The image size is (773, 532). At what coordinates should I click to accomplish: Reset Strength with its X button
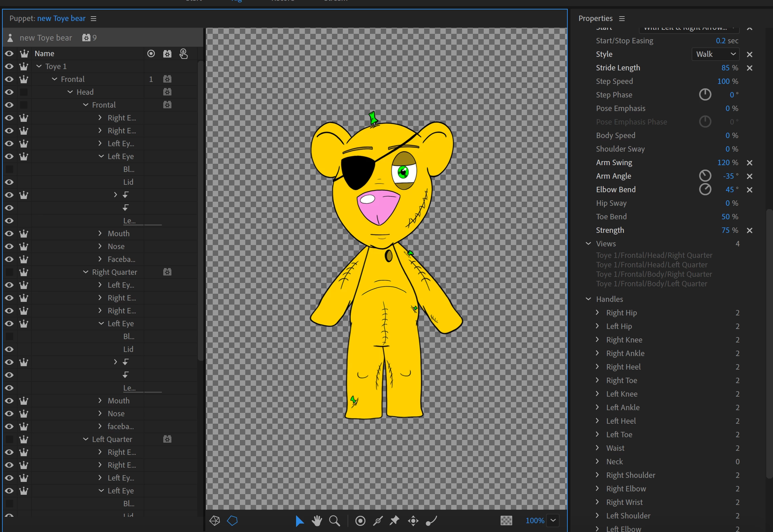click(750, 230)
